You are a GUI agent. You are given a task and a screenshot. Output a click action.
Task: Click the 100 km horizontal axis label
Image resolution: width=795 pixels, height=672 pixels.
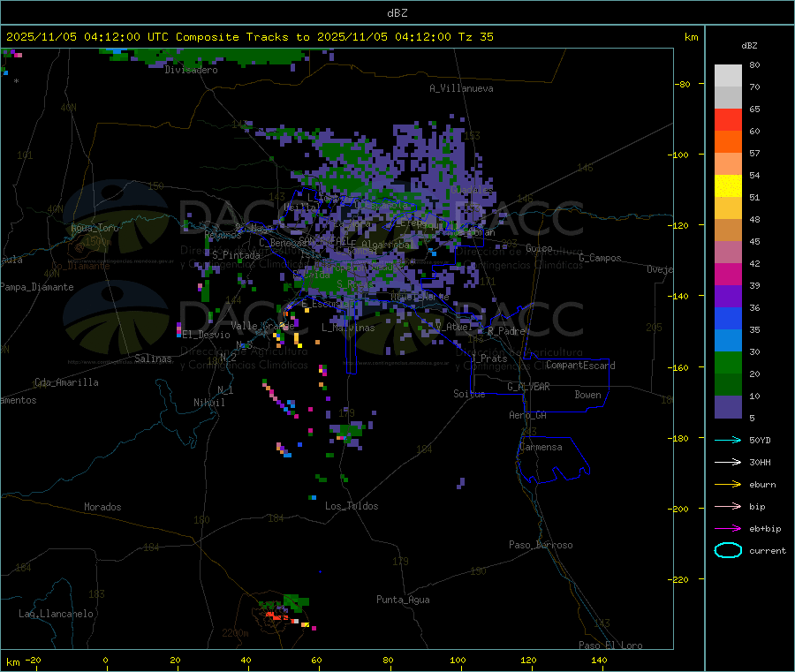(458, 660)
